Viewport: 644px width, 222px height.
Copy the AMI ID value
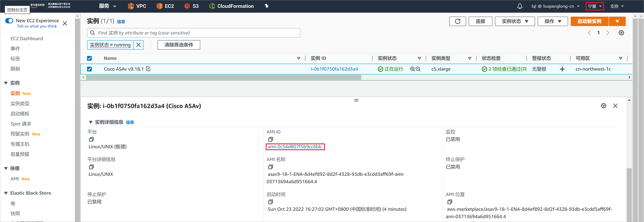click(x=271, y=139)
